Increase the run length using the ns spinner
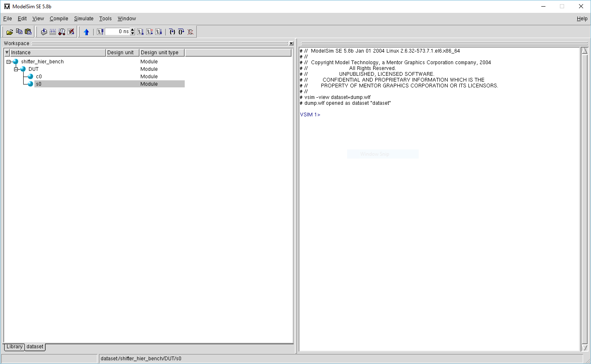The image size is (591, 364). point(132,29)
